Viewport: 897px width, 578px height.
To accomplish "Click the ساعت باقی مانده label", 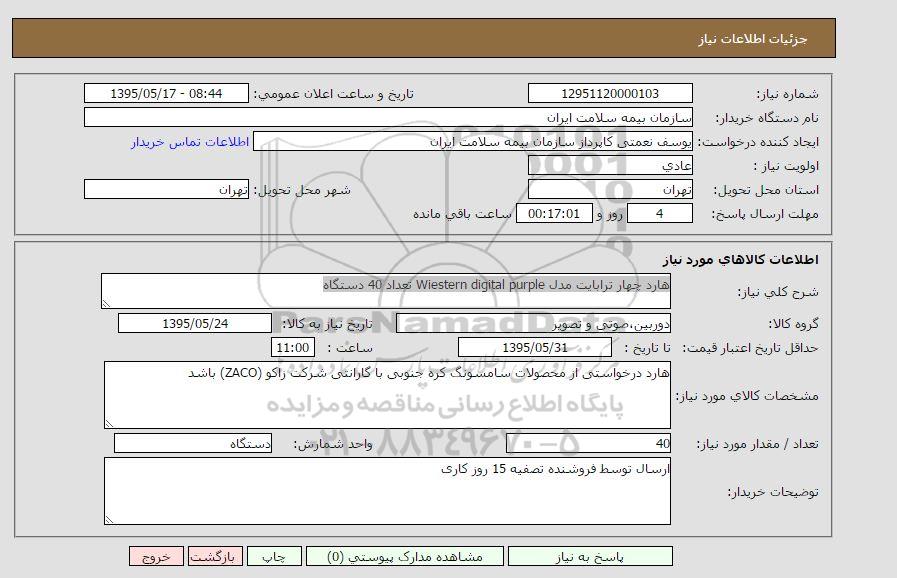I will (462, 213).
